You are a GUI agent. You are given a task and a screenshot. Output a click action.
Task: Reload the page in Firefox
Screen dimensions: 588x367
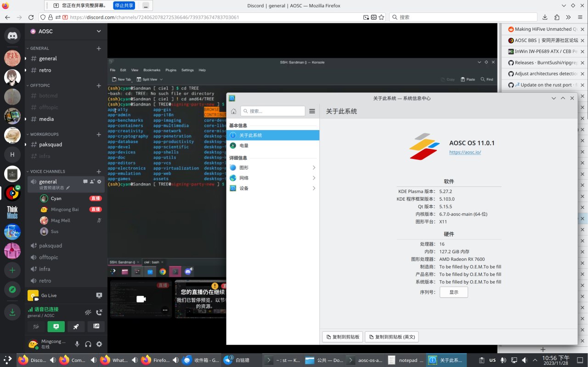pos(31,17)
